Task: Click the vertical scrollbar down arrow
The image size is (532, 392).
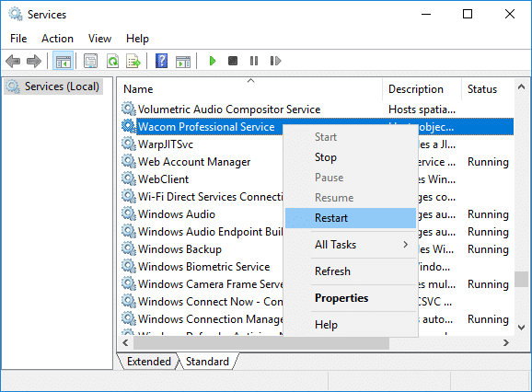Action: [x=522, y=328]
